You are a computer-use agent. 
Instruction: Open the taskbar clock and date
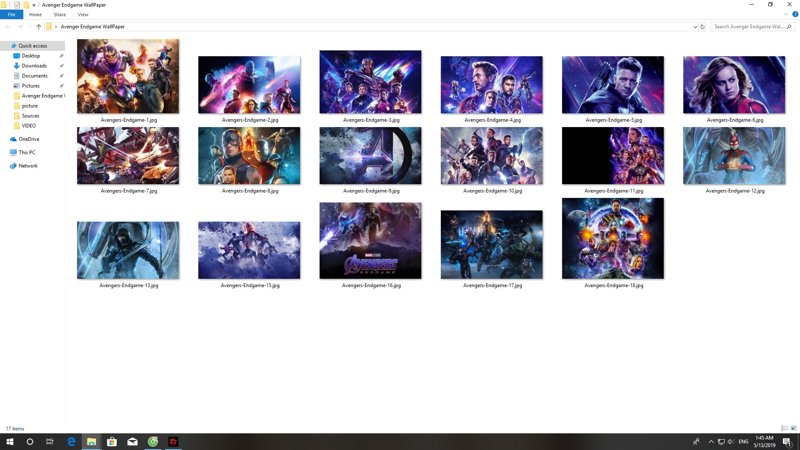[x=764, y=442]
